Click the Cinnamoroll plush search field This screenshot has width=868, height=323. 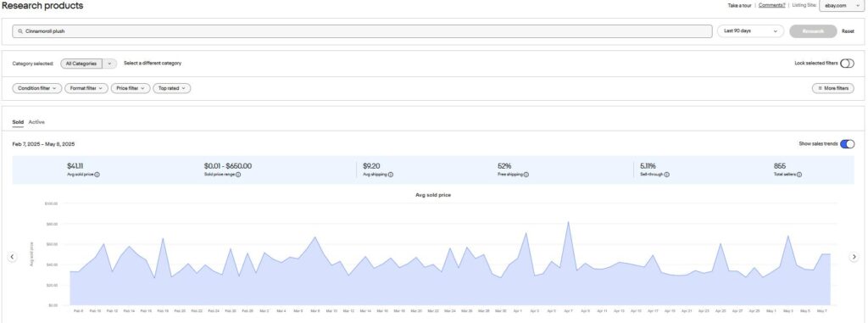tap(362, 31)
